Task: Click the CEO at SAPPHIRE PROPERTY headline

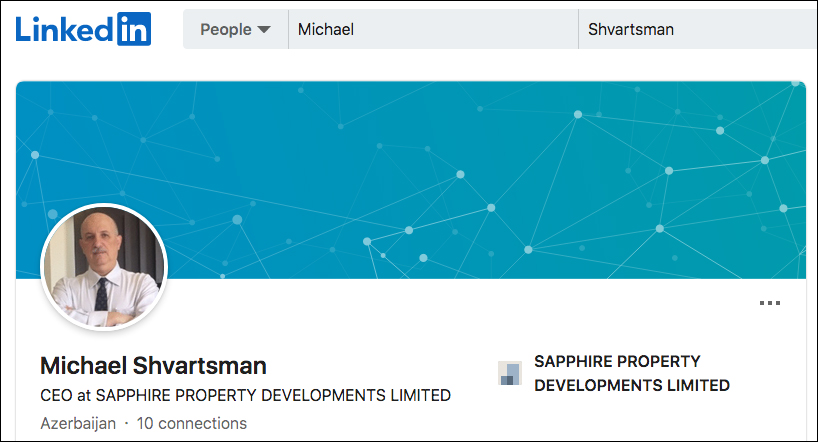Action: (x=245, y=395)
